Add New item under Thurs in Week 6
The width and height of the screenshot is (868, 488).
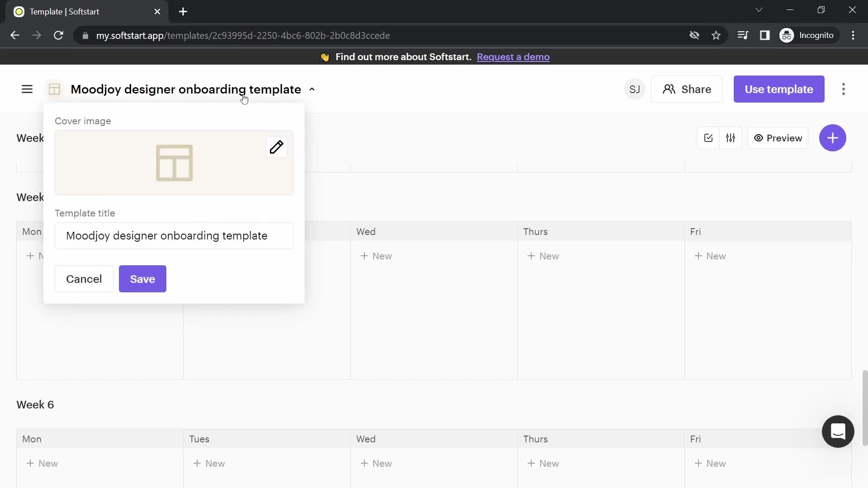coord(543,464)
